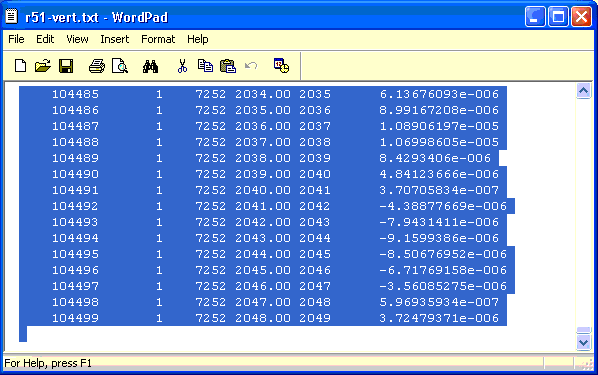Viewport: 598px width, 375px height.
Task: Click the row number 104490
Action: (x=75, y=174)
